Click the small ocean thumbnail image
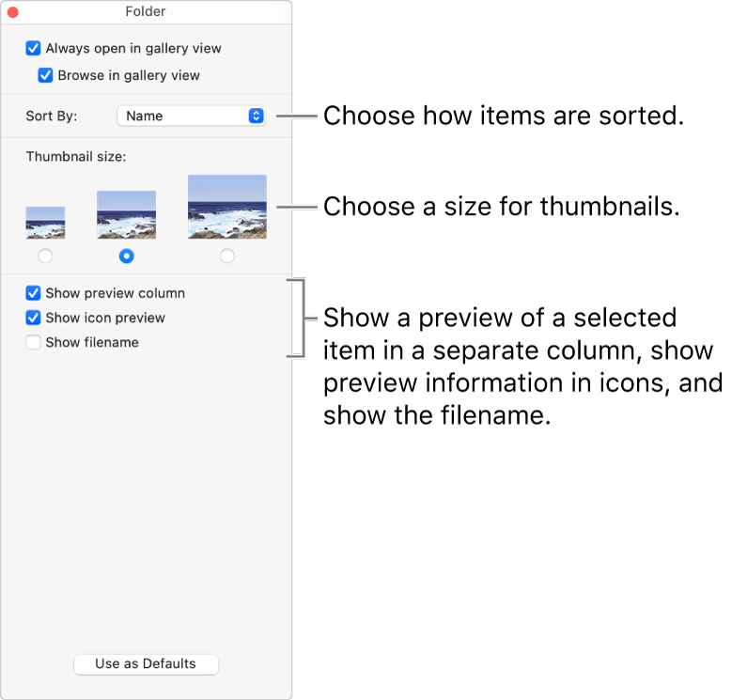Image resolution: width=732 pixels, height=700 pixels. click(45, 223)
